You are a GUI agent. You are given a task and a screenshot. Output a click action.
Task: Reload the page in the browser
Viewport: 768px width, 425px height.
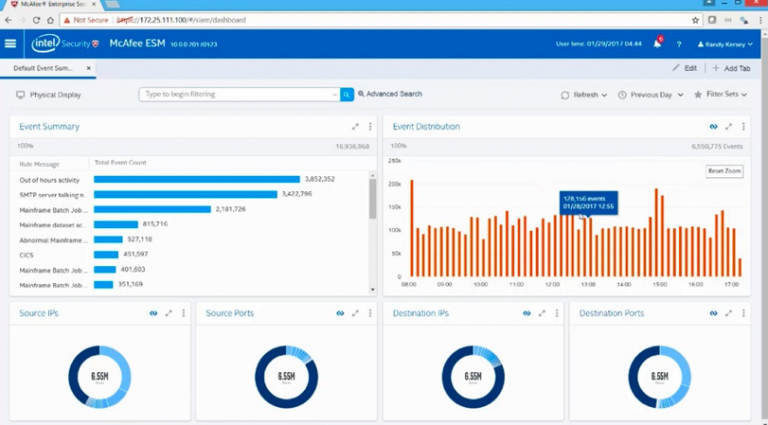tap(36, 20)
